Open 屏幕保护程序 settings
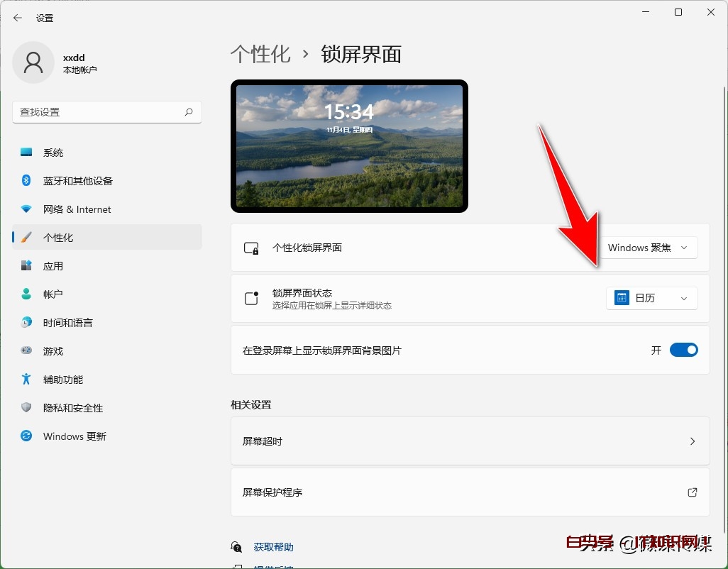 pyautogui.click(x=470, y=492)
